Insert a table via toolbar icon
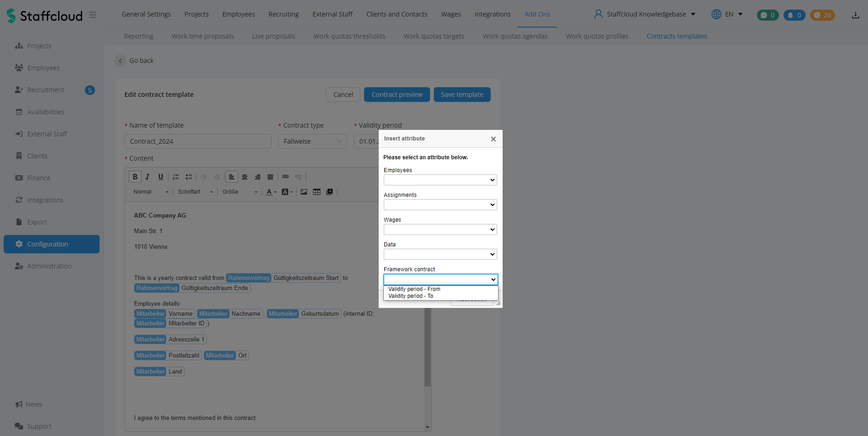868x436 pixels. 317,192
